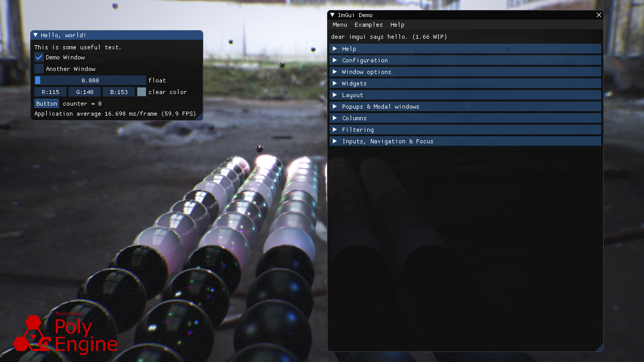Open the clear color swatch picker
Image resolution: width=644 pixels, height=362 pixels.
click(141, 92)
